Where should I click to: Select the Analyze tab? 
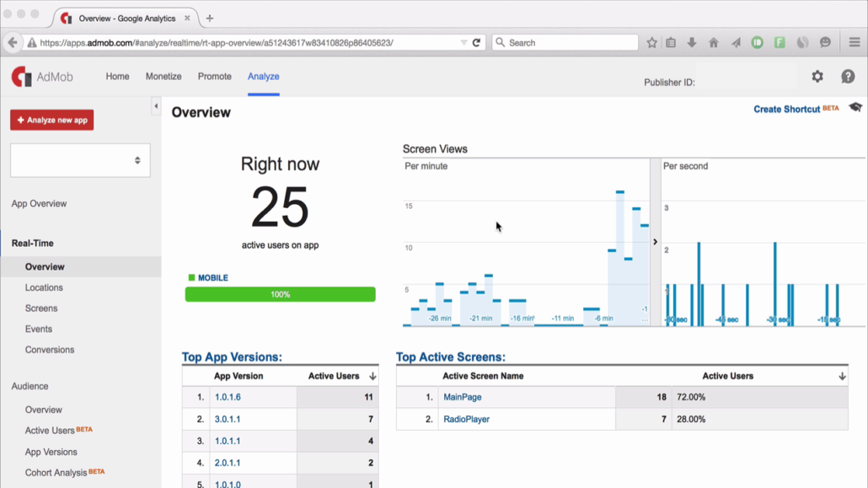[264, 77]
